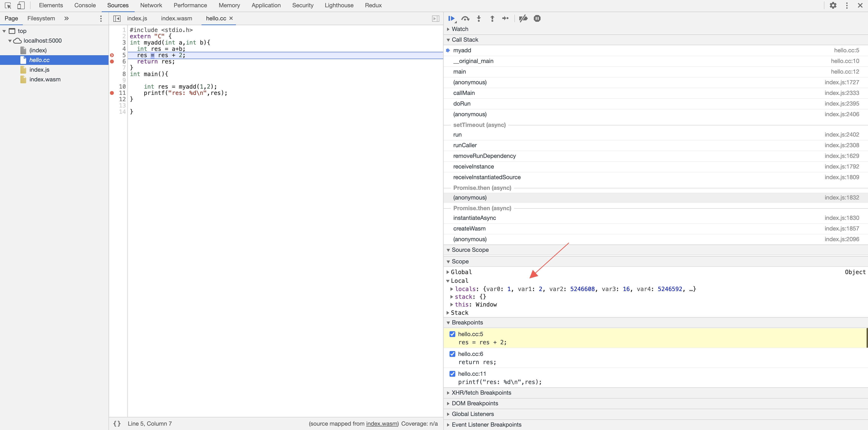Open index.js in file tree

(39, 70)
